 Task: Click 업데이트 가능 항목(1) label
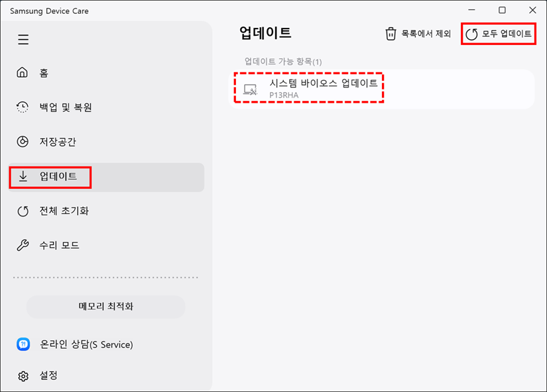tap(283, 62)
